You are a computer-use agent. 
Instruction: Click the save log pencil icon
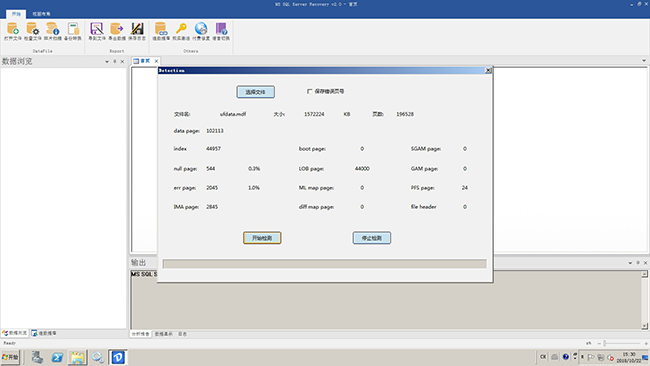[137, 29]
